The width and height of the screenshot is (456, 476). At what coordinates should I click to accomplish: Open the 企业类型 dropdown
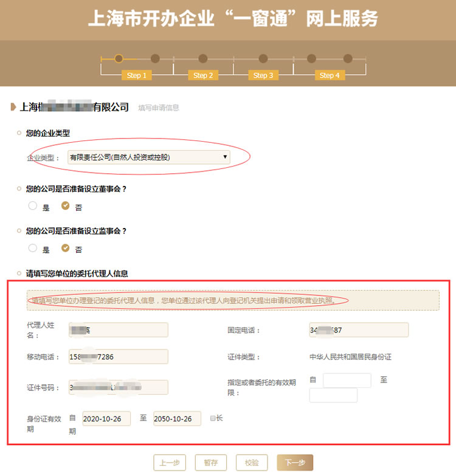pos(148,157)
